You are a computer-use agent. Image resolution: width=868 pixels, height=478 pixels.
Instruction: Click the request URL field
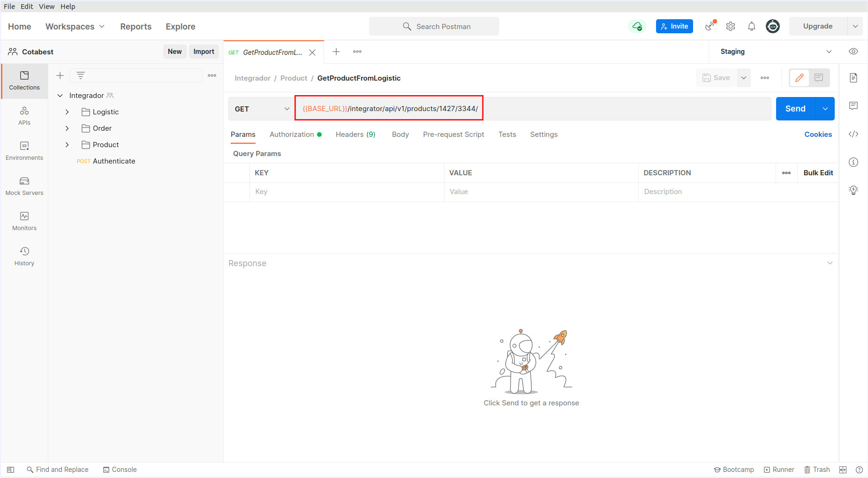(533, 109)
